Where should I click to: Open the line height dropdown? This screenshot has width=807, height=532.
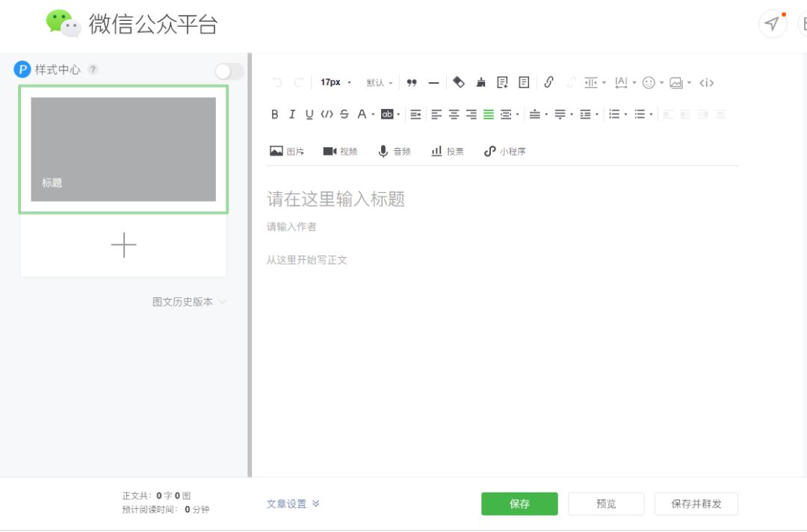click(589, 114)
